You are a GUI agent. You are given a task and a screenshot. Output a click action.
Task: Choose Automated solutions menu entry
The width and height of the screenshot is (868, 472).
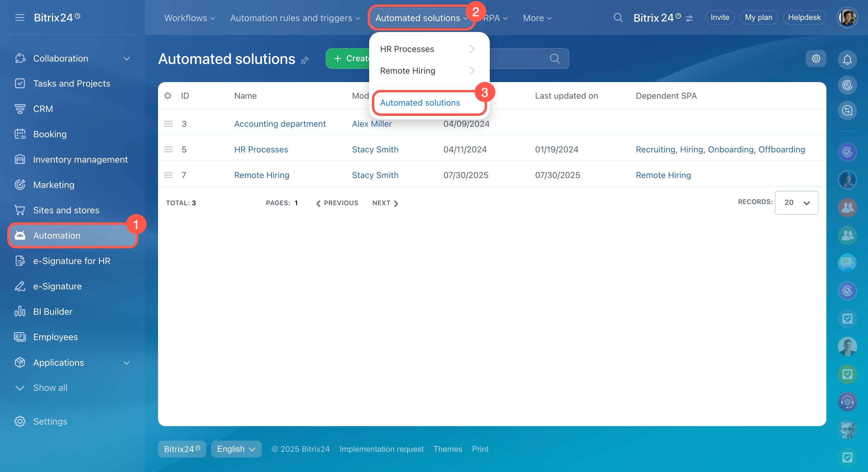coord(420,103)
